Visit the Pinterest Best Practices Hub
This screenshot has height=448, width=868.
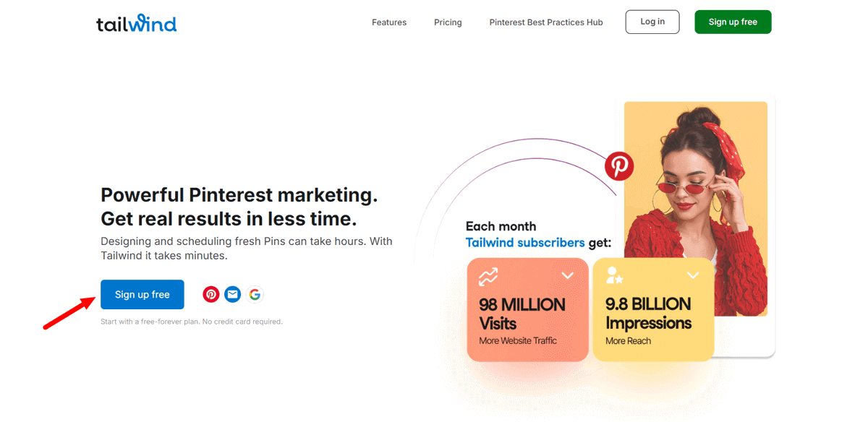545,22
